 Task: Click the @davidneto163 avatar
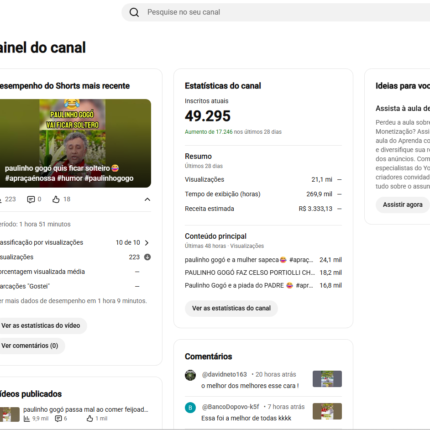[190, 375]
